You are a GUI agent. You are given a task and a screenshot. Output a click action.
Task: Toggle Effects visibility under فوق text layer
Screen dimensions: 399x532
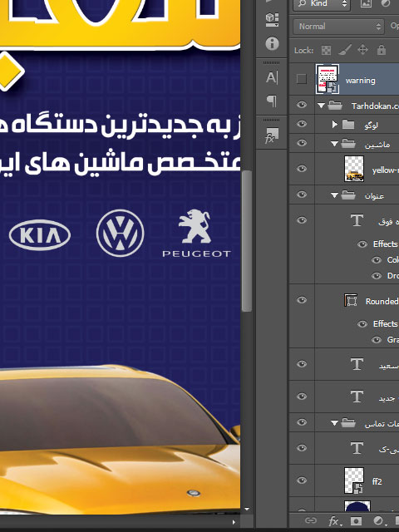tap(362, 244)
